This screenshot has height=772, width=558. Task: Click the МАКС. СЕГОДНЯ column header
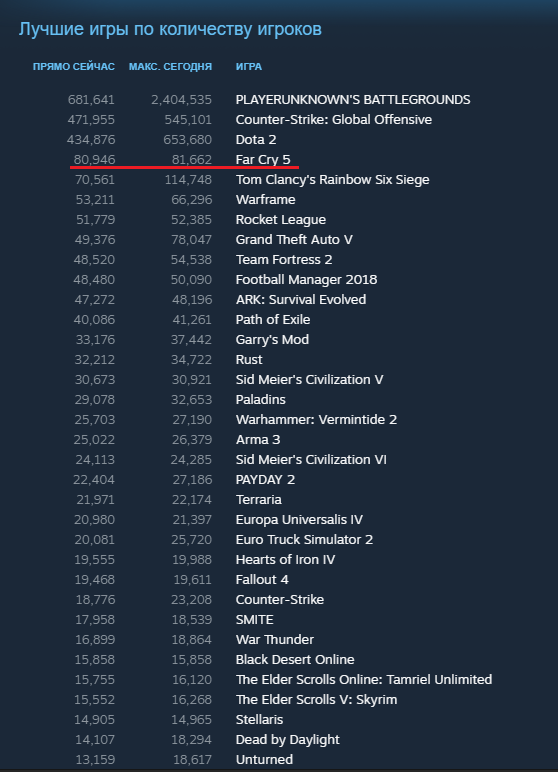(170, 66)
